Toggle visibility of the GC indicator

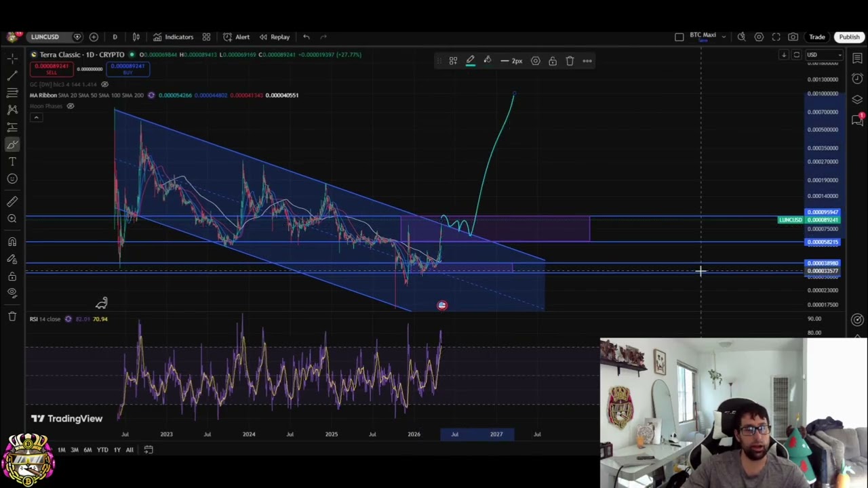coord(104,84)
